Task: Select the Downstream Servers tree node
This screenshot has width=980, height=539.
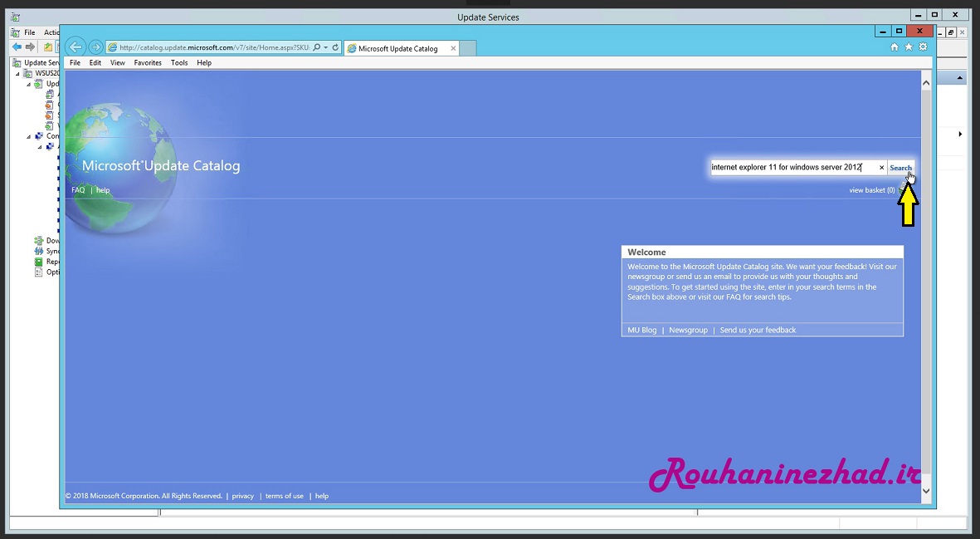Action: pos(46,241)
